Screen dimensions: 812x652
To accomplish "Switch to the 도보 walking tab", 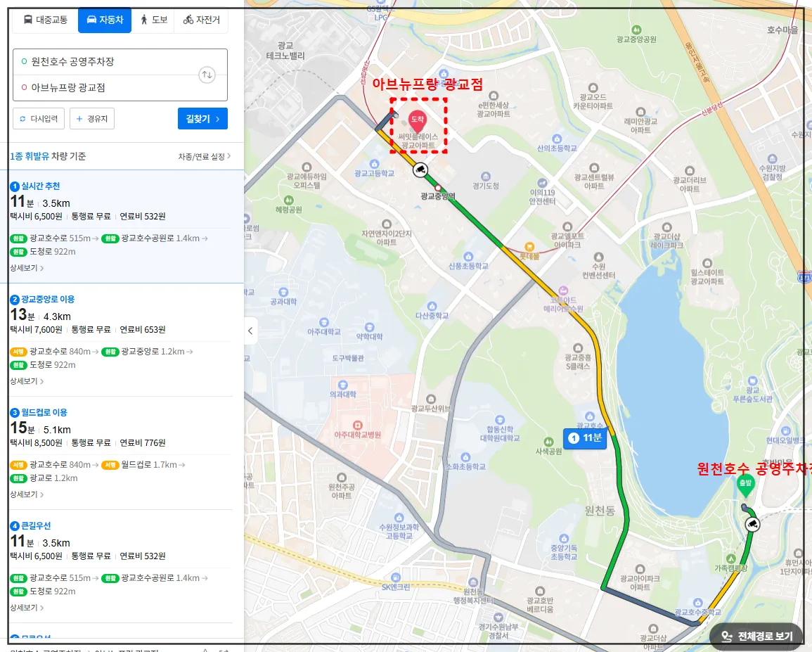I will (x=153, y=20).
